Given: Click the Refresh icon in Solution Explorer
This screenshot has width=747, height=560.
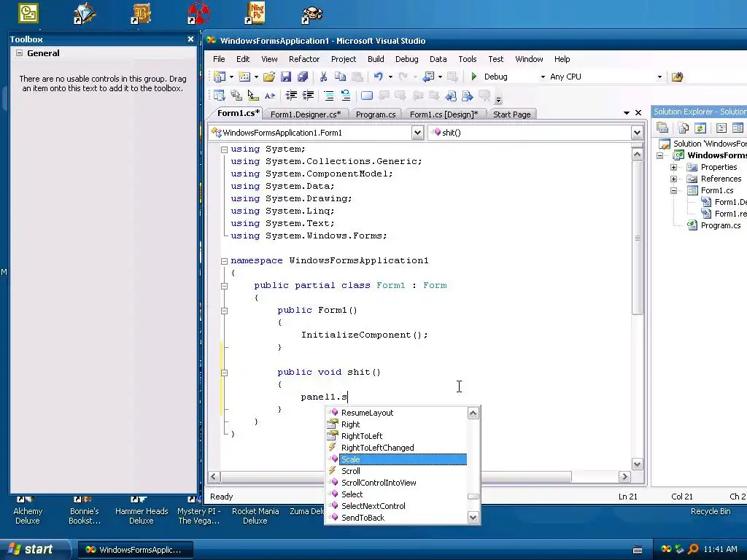Looking at the screenshot, I should (x=700, y=128).
